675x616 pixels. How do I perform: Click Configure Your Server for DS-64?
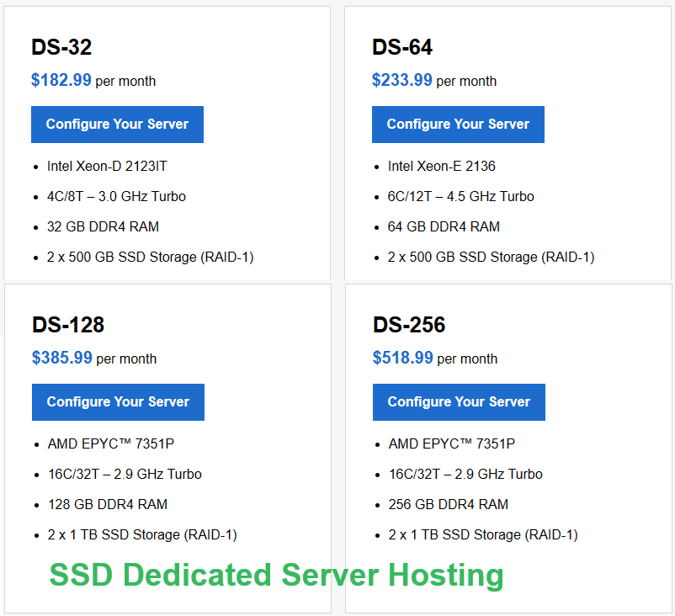tap(458, 125)
